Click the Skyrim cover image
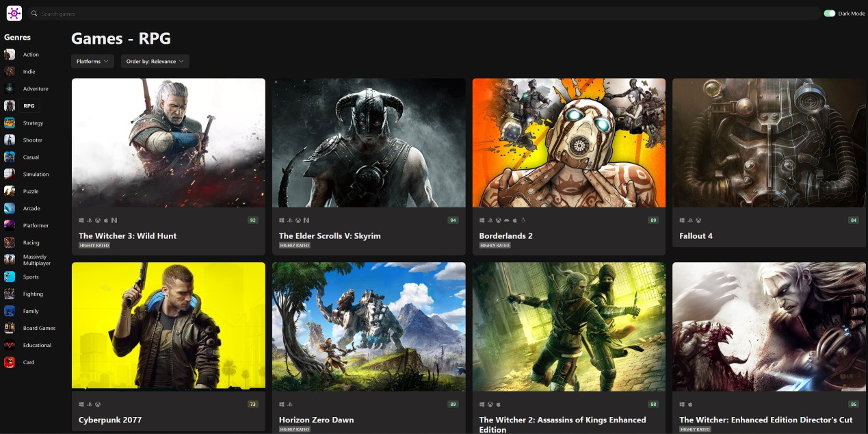This screenshot has width=868, height=434. (x=369, y=142)
